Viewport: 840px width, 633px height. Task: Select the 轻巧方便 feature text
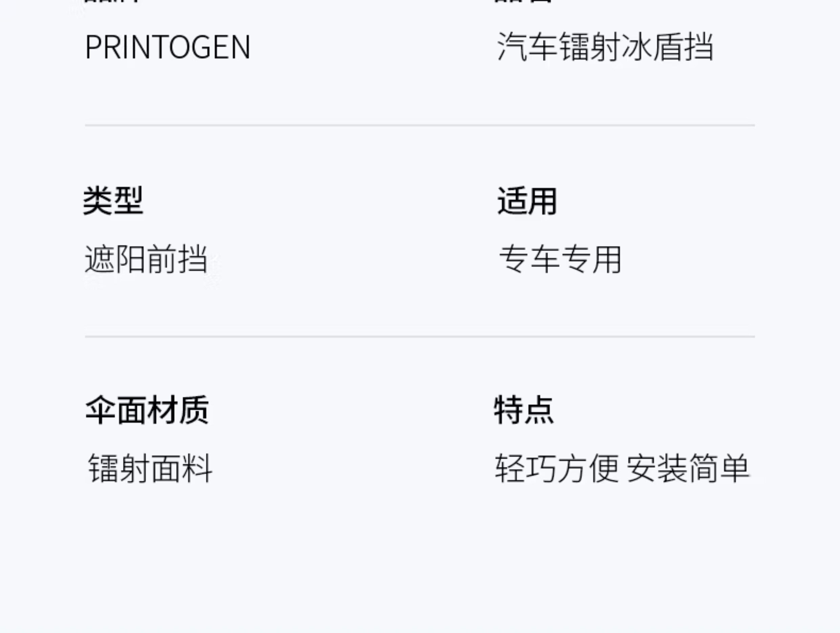[x=557, y=468]
